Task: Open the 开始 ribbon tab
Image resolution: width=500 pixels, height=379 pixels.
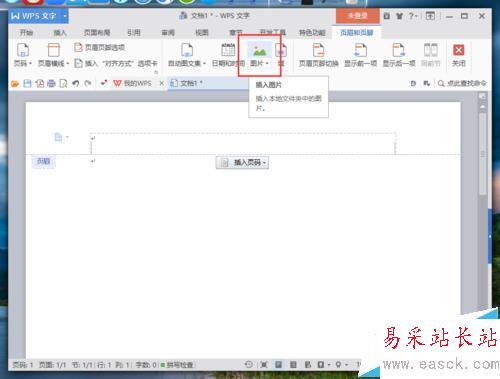Action: tap(26, 32)
